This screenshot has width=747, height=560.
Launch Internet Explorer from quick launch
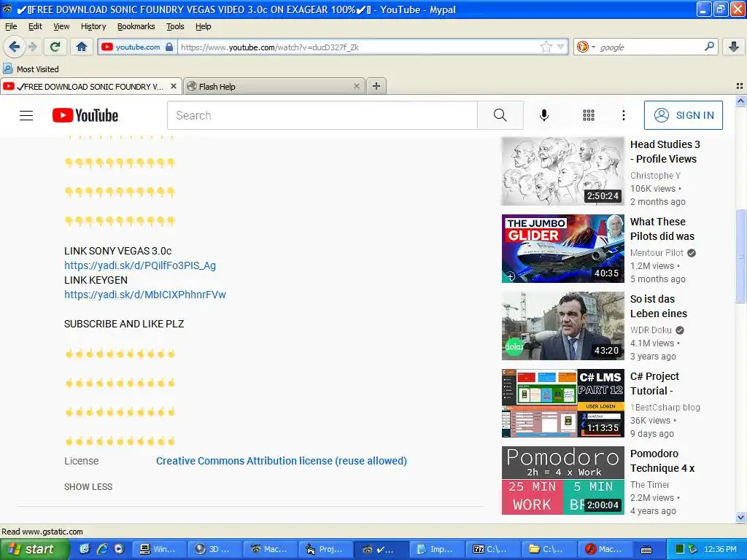[102, 549]
